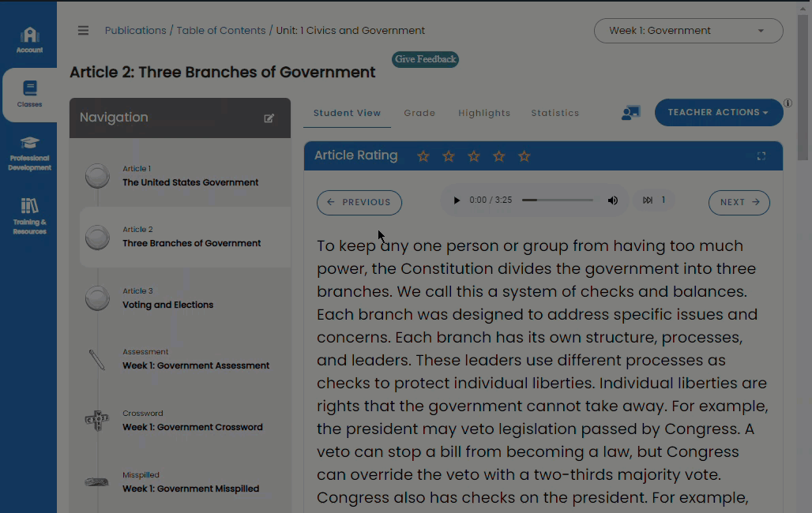Expand article to fullscreen
Screen dimensions: 812x513
coord(761,155)
